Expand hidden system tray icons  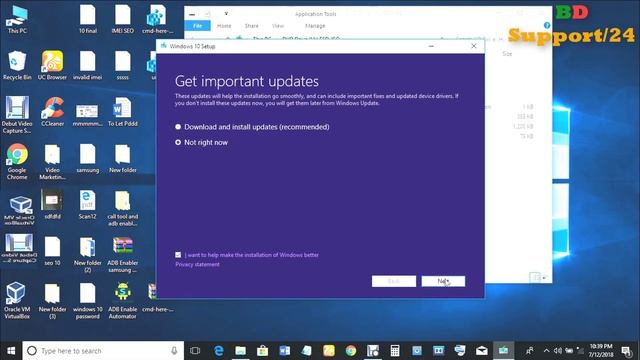coord(546,351)
